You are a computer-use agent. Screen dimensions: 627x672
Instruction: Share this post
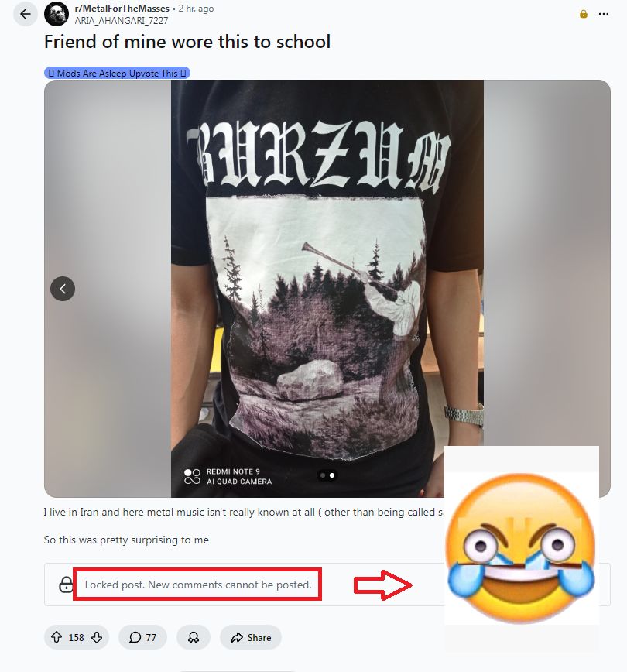click(x=251, y=637)
